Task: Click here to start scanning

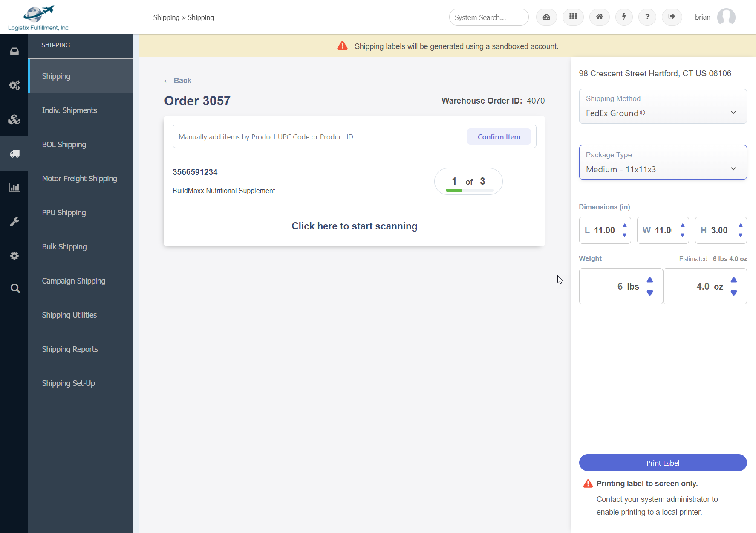Action: tap(354, 226)
